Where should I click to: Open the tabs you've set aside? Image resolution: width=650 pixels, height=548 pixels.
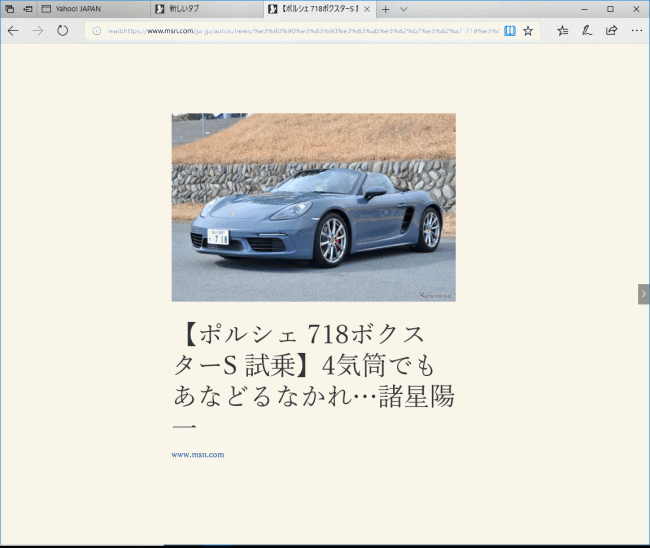(10, 9)
